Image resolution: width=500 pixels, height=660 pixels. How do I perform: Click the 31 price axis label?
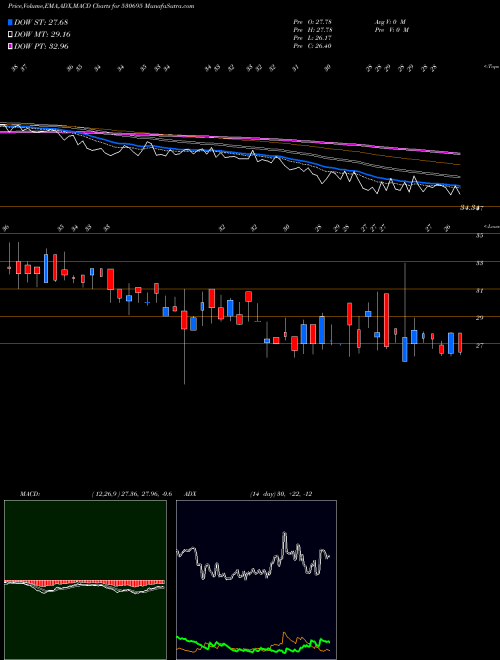click(479, 291)
